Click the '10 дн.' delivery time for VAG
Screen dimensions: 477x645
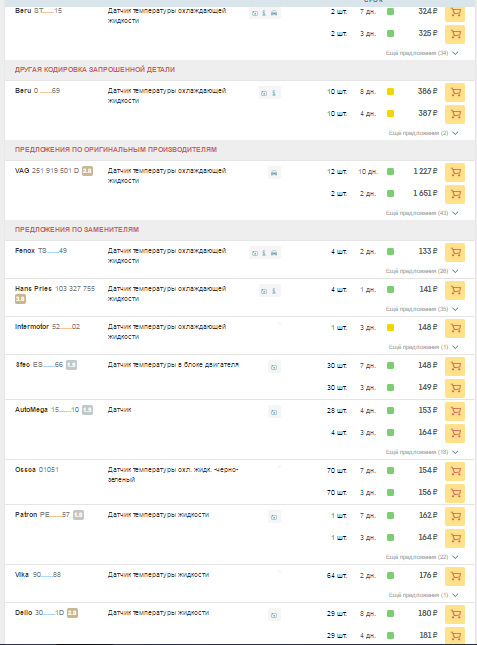point(368,172)
